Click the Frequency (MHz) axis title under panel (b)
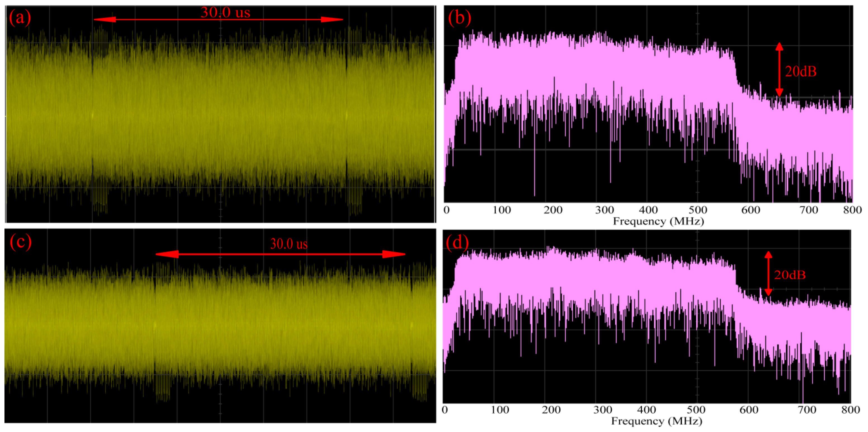Viewport: 868px width, 432px height. point(658,221)
